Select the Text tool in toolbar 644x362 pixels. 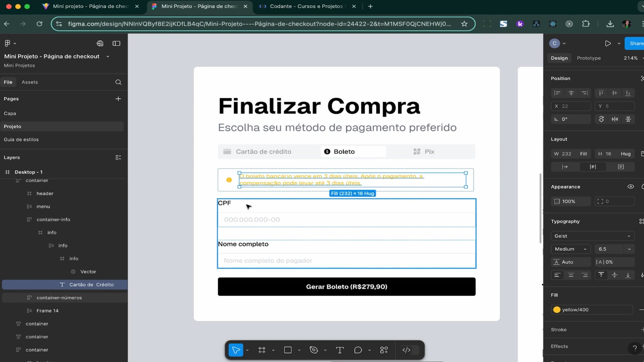[x=340, y=350]
